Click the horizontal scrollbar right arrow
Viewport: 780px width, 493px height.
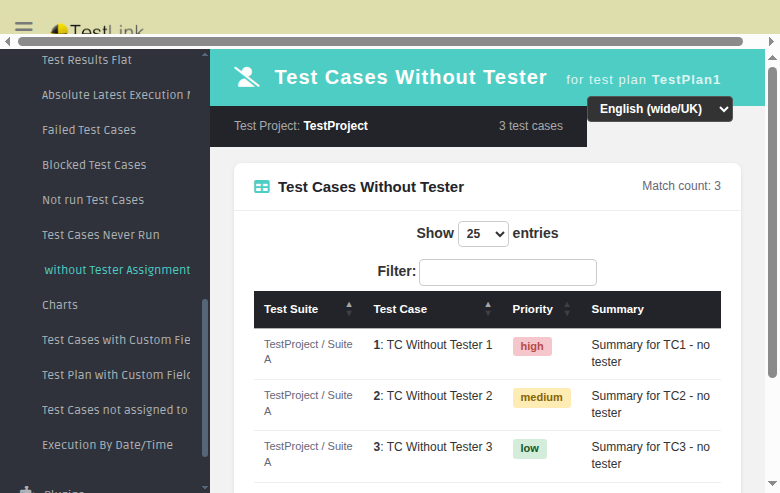(771, 41)
